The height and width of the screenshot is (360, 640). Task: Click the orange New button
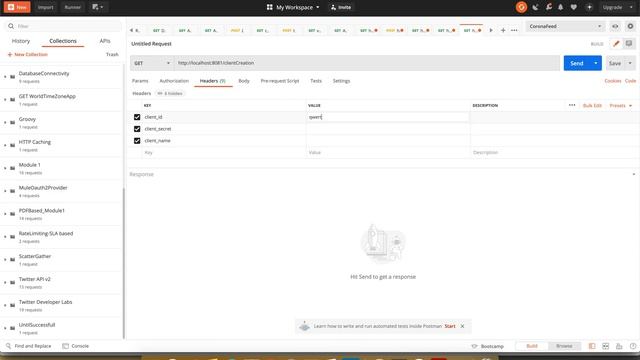[17, 7]
